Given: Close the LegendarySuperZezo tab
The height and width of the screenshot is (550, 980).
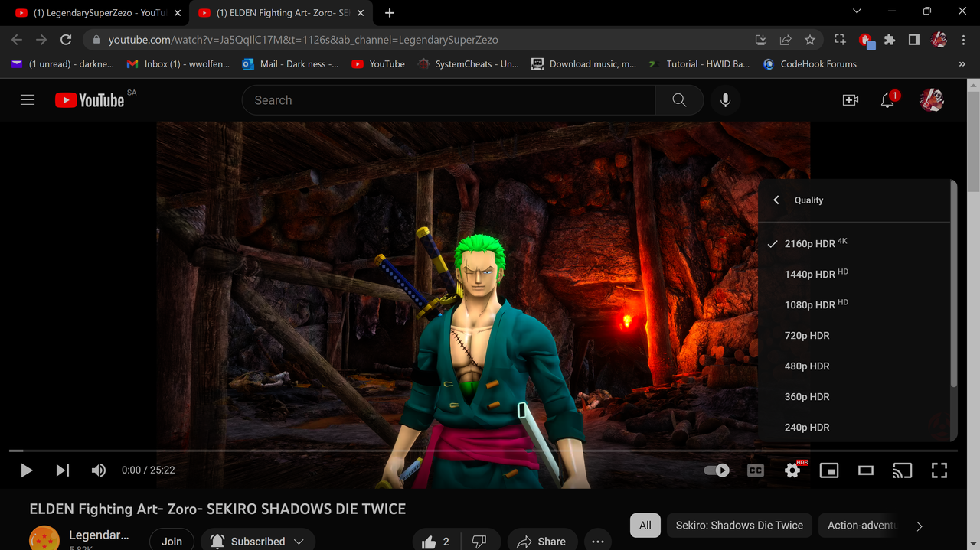Looking at the screenshot, I should (x=178, y=13).
